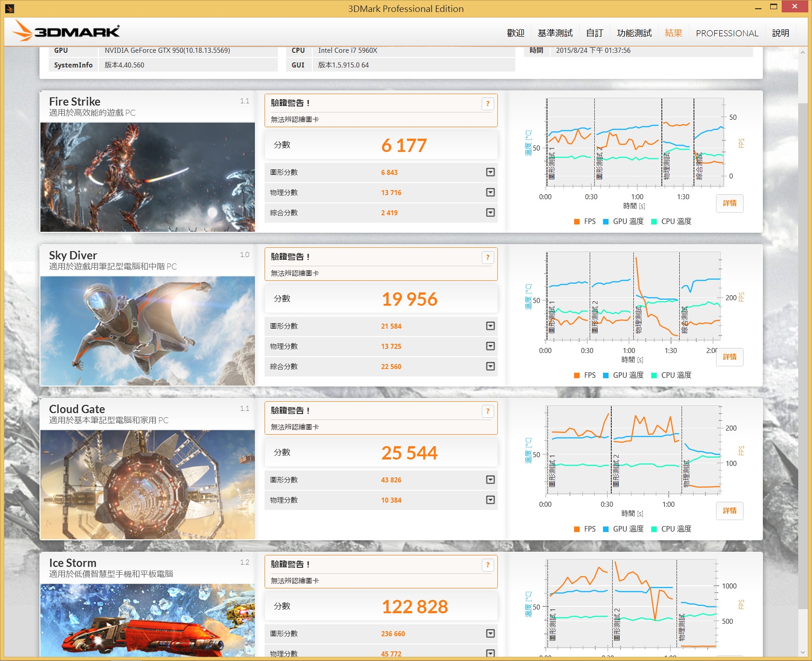Click 詳情 button for Sky Diver chart
This screenshot has height=661, width=812.
click(x=729, y=357)
